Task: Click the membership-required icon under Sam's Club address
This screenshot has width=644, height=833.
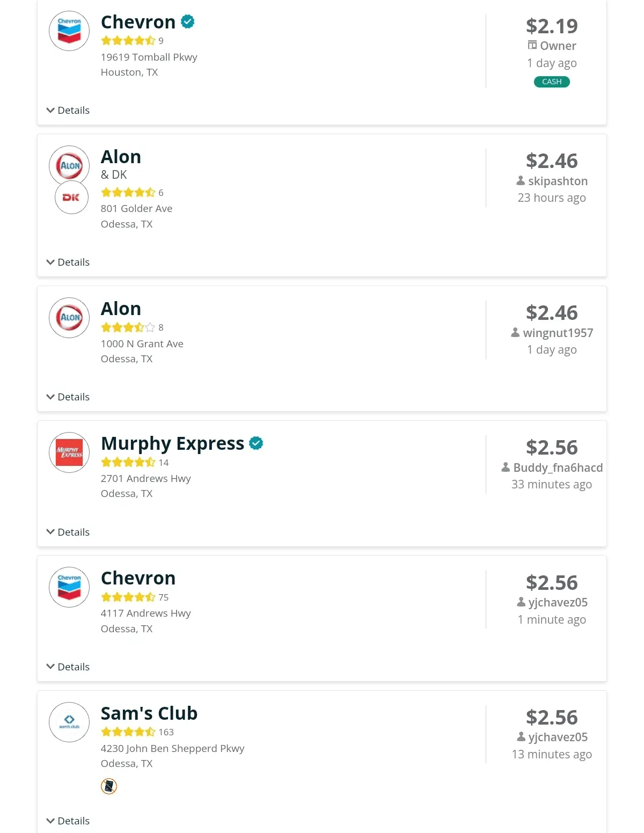Action: [109, 786]
